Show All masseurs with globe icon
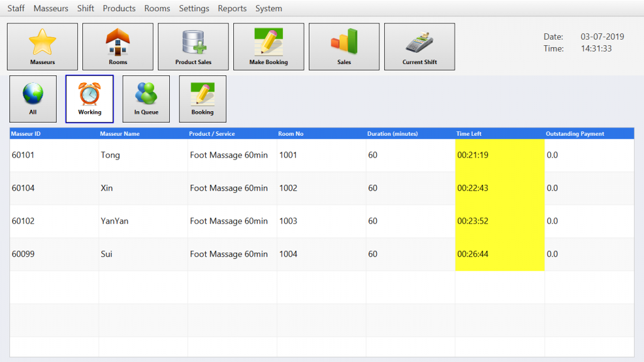 33,99
